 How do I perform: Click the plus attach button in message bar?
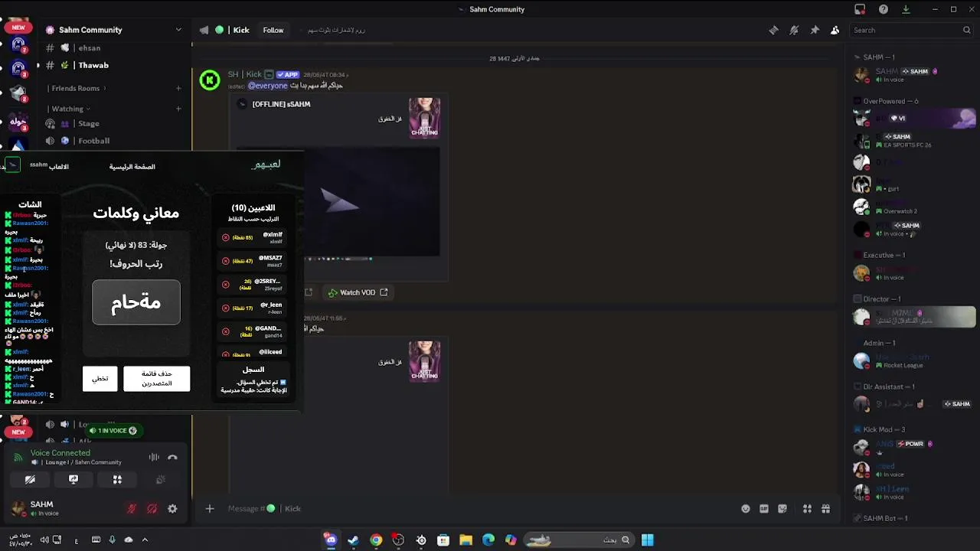[209, 509]
